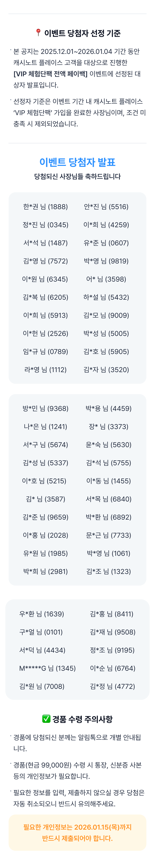Click the '경품 수령 주의사항' heading

pyautogui.click(x=82, y=719)
